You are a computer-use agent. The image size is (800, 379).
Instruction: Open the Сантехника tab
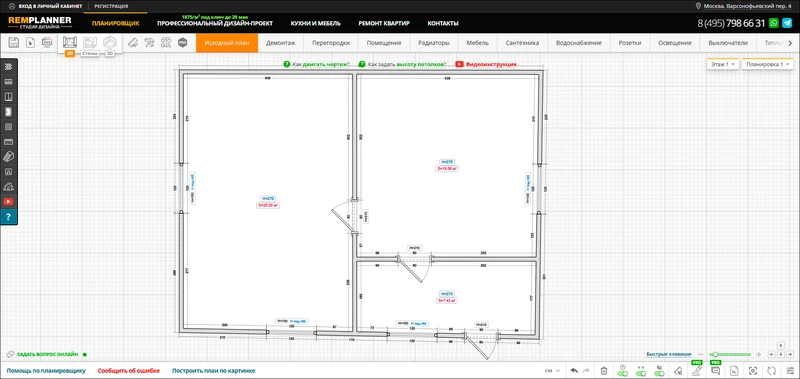click(x=522, y=43)
